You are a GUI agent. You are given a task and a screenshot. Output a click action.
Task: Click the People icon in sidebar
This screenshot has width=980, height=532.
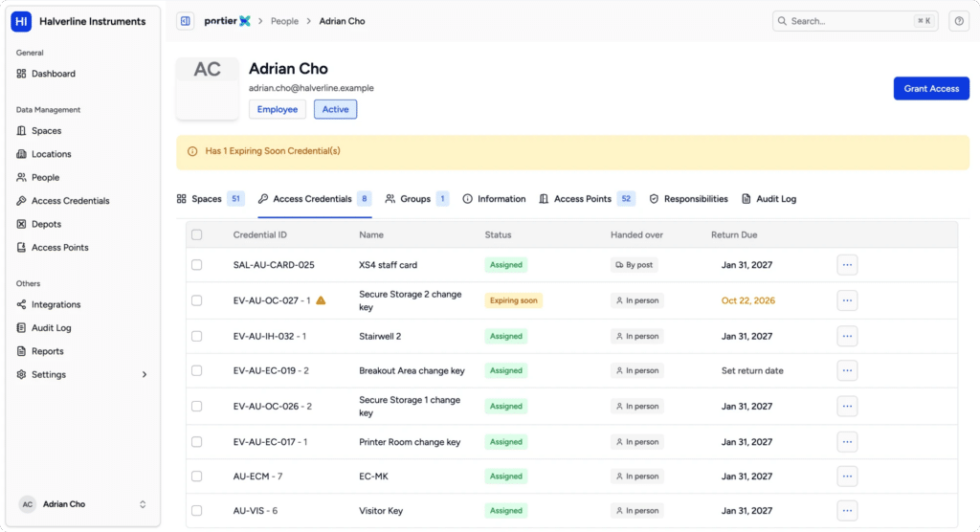click(21, 178)
